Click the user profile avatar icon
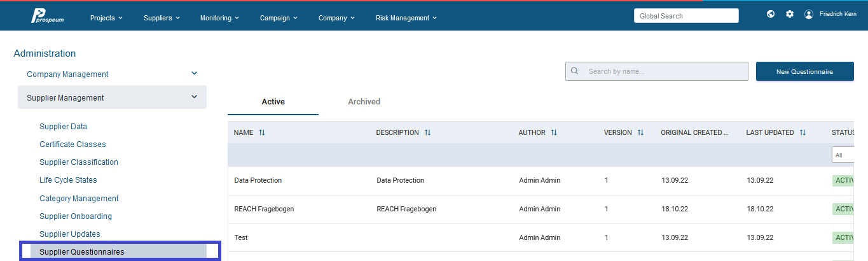Screen dimensions: 868x261 coord(809,14)
